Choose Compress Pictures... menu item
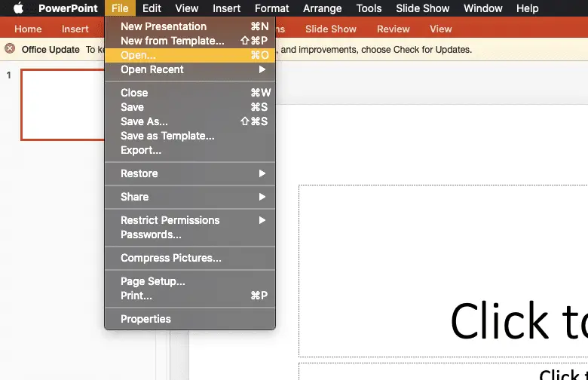This screenshot has height=380, width=588. click(190, 258)
